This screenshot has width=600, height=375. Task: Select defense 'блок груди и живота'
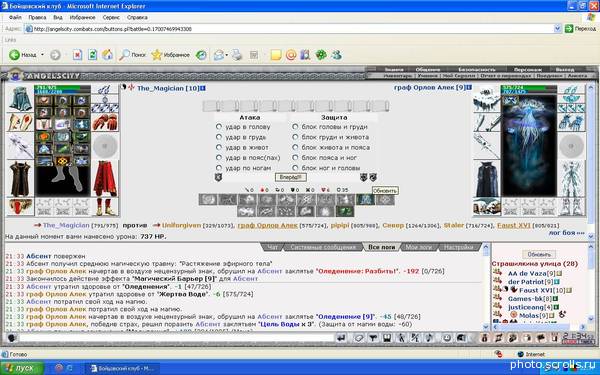(x=295, y=137)
